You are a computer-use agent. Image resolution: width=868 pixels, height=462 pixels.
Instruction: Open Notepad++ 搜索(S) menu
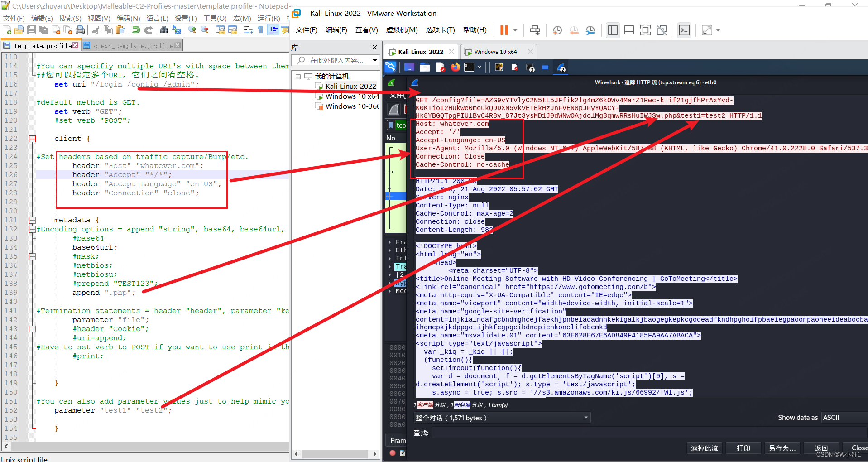pyautogui.click(x=70, y=18)
